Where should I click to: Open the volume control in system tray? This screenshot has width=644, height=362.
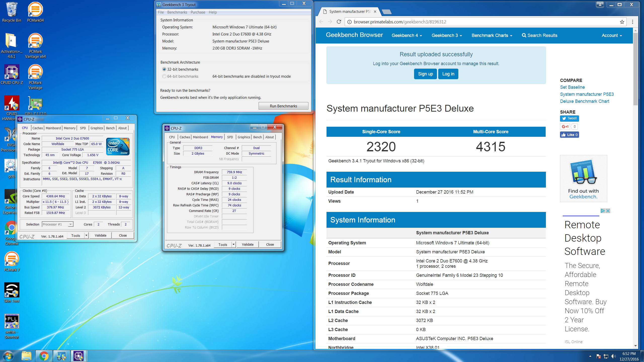point(614,356)
